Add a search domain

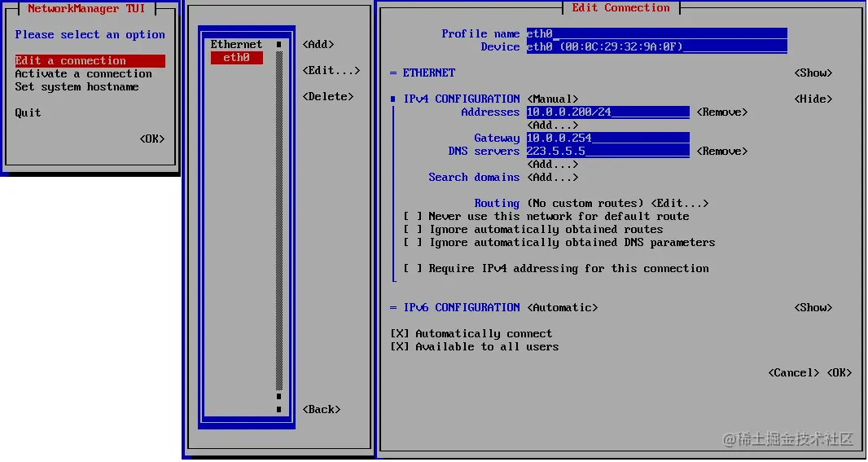pos(552,178)
